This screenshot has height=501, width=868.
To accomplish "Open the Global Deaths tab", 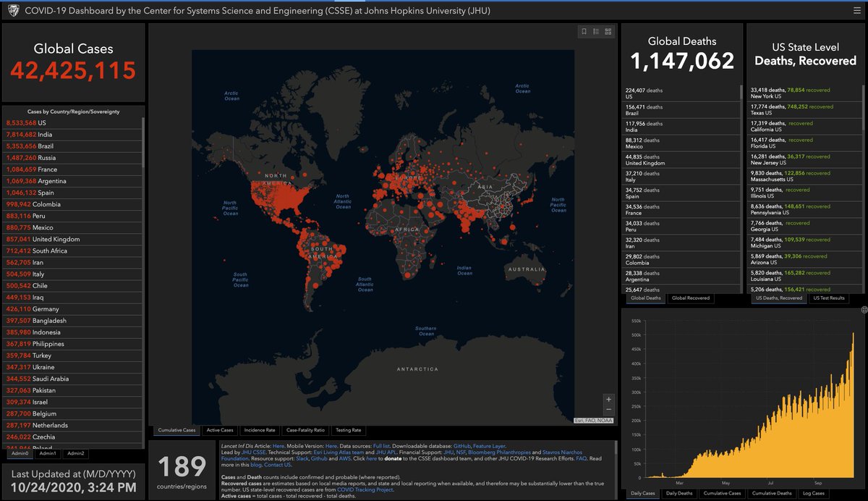I will click(x=646, y=298).
